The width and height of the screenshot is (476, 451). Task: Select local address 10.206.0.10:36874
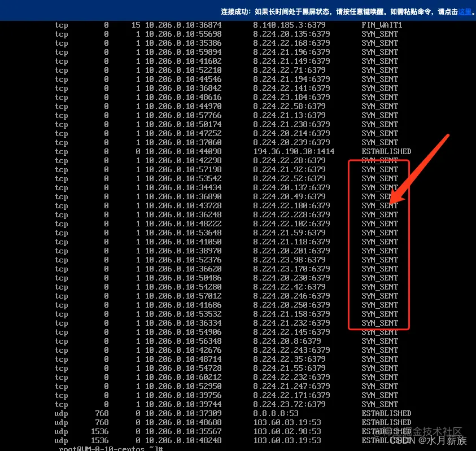[x=184, y=25]
